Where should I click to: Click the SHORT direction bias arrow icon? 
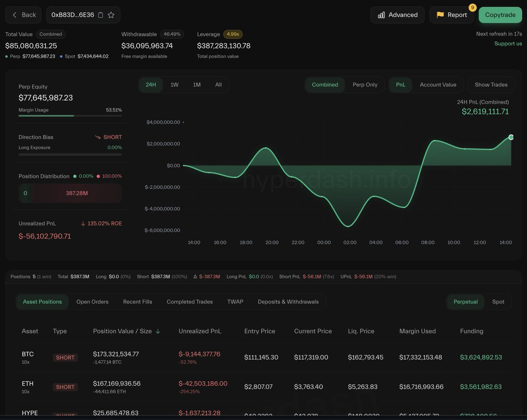point(98,137)
